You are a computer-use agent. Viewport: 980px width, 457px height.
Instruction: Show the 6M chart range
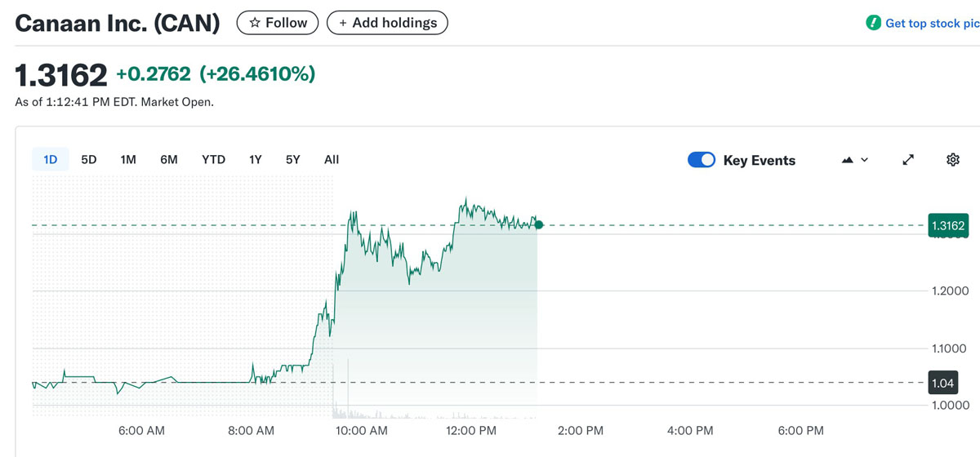click(x=169, y=160)
